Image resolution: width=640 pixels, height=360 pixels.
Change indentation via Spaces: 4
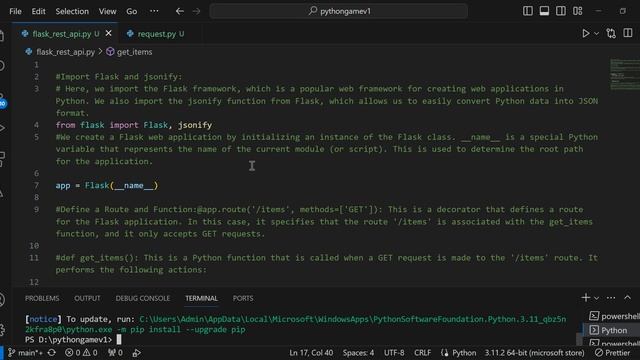[x=358, y=353]
